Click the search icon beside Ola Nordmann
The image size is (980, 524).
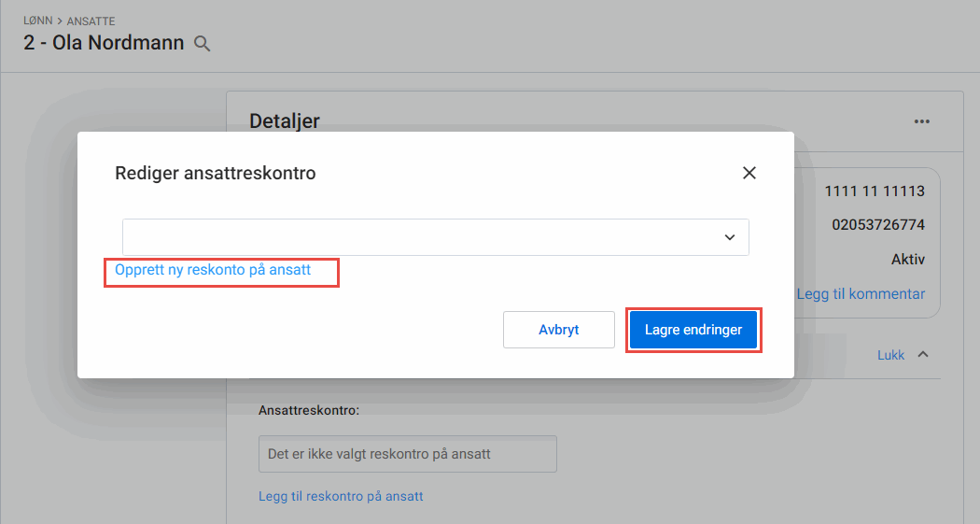click(x=202, y=43)
